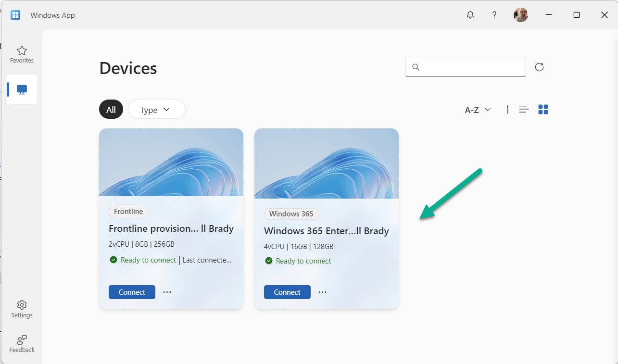Click the Windows 365 card thumbnail image
This screenshot has width=618, height=364.
pyautogui.click(x=326, y=163)
